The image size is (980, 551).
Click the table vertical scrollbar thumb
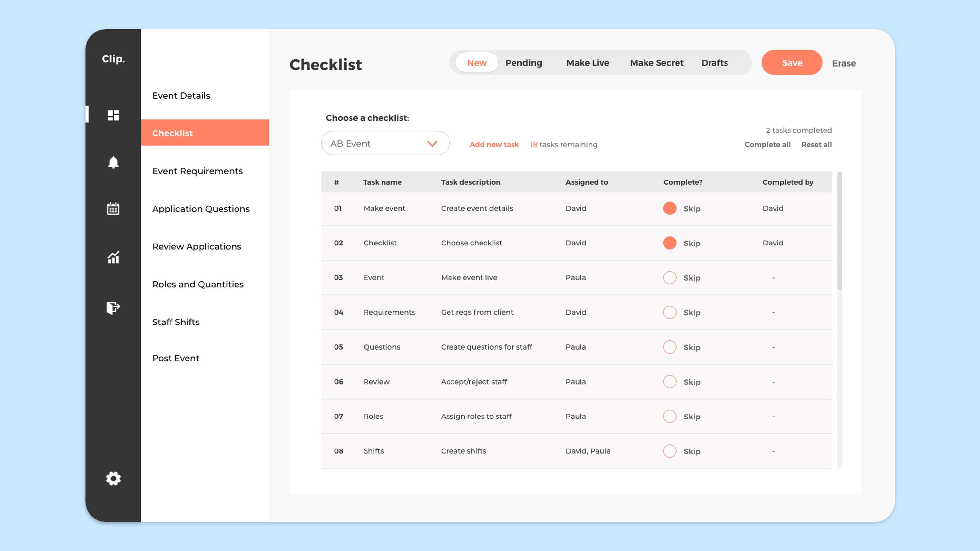coord(840,231)
